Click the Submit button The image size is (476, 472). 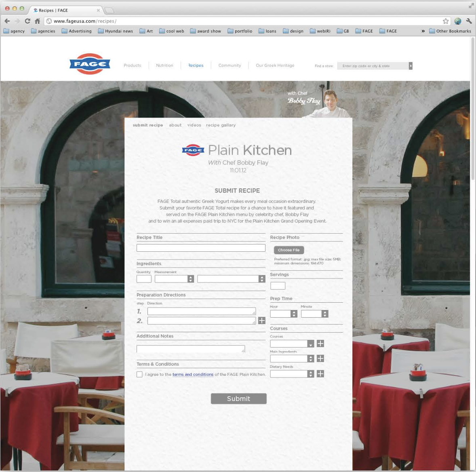point(238,398)
